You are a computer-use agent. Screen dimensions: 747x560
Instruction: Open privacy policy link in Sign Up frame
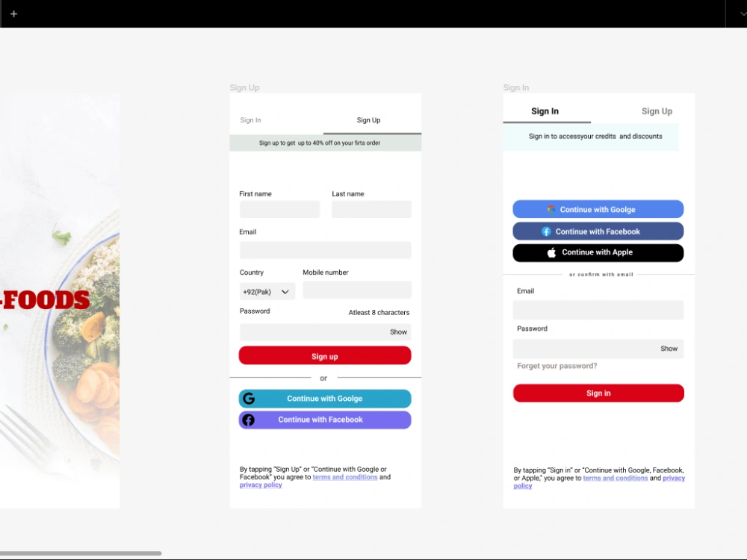coord(261,485)
